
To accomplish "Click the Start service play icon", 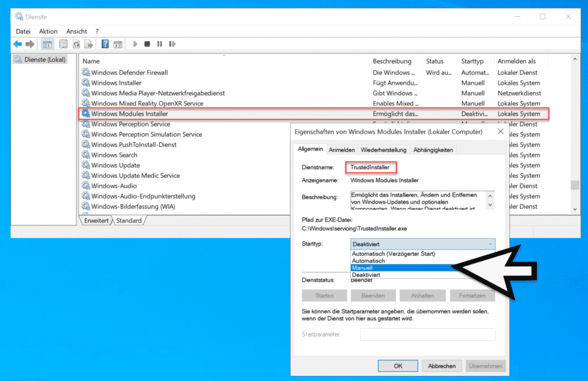I will 135,44.
